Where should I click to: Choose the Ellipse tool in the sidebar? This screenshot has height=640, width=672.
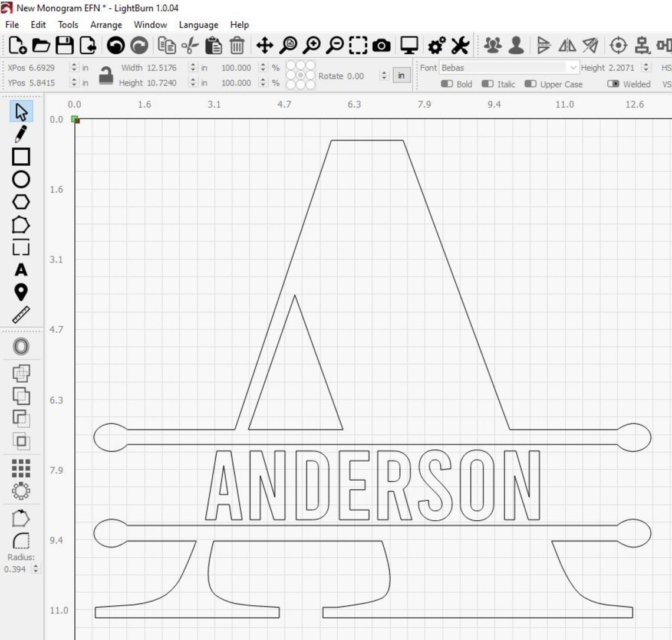pos(21,179)
